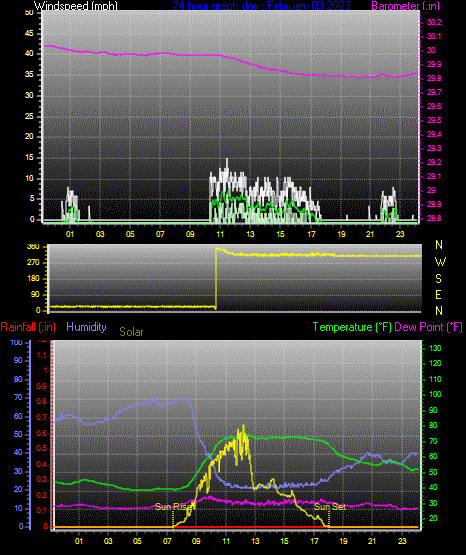
Task: Click the '1.1' rainfall scale value
Action: [42, 355]
